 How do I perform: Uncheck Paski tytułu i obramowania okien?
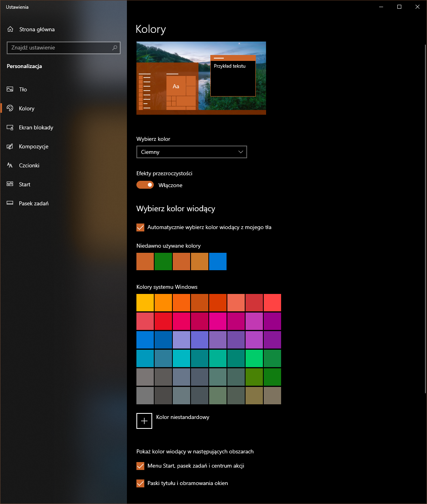[140, 483]
